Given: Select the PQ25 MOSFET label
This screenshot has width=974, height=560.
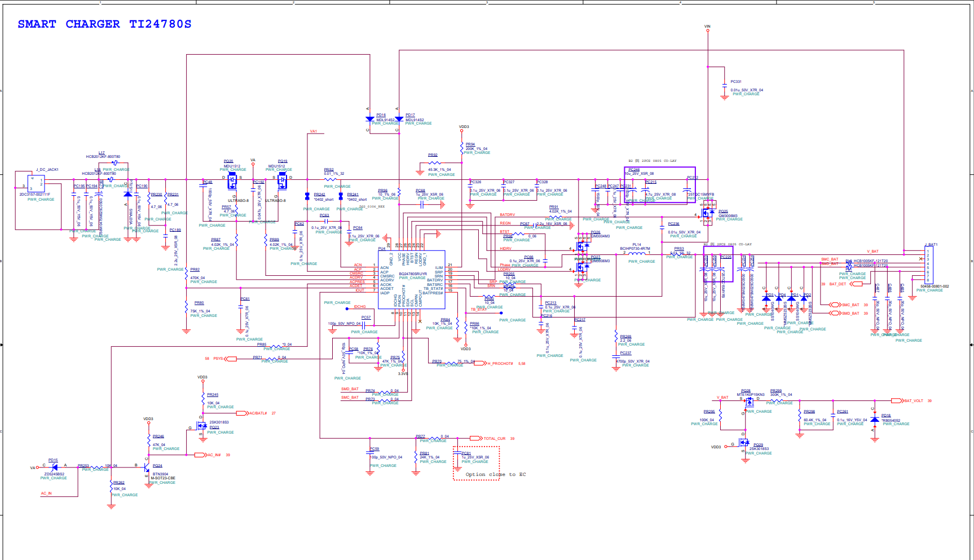Looking at the screenshot, I should (723, 211).
